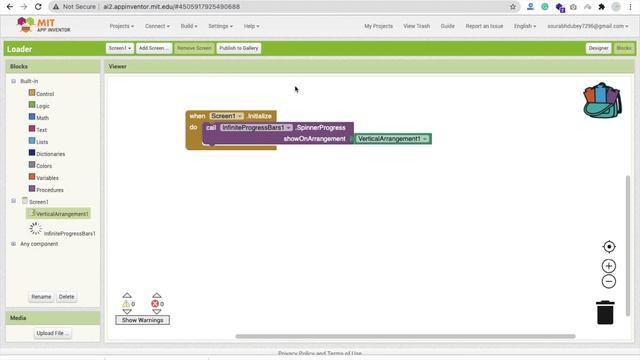Go to previous warning with up arrow
Image resolution: width=640 pixels, height=360 pixels.
(x=127, y=295)
